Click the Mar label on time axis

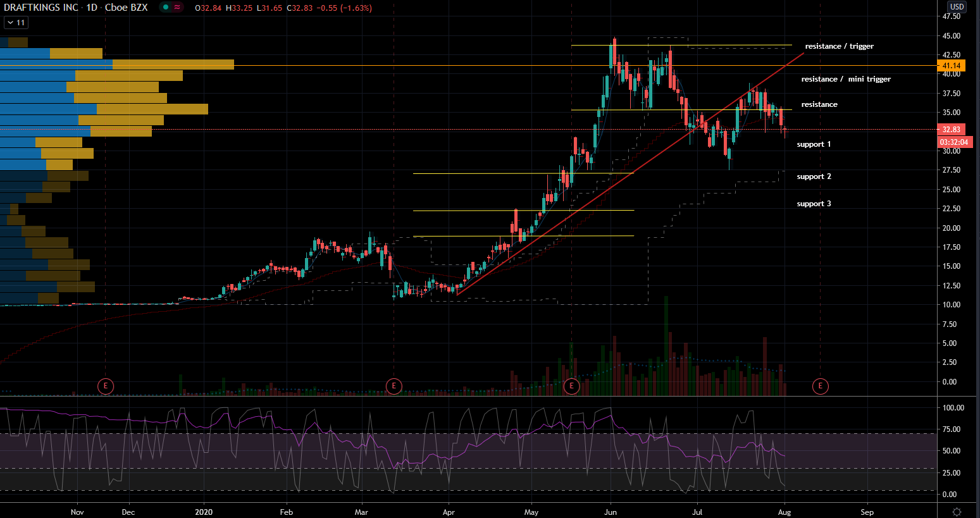[361, 512]
